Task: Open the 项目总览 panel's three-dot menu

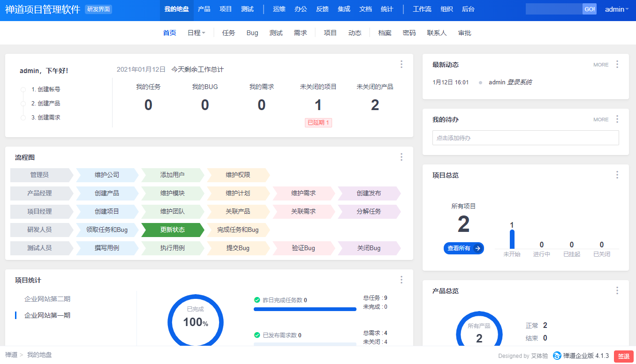Action: (617, 175)
